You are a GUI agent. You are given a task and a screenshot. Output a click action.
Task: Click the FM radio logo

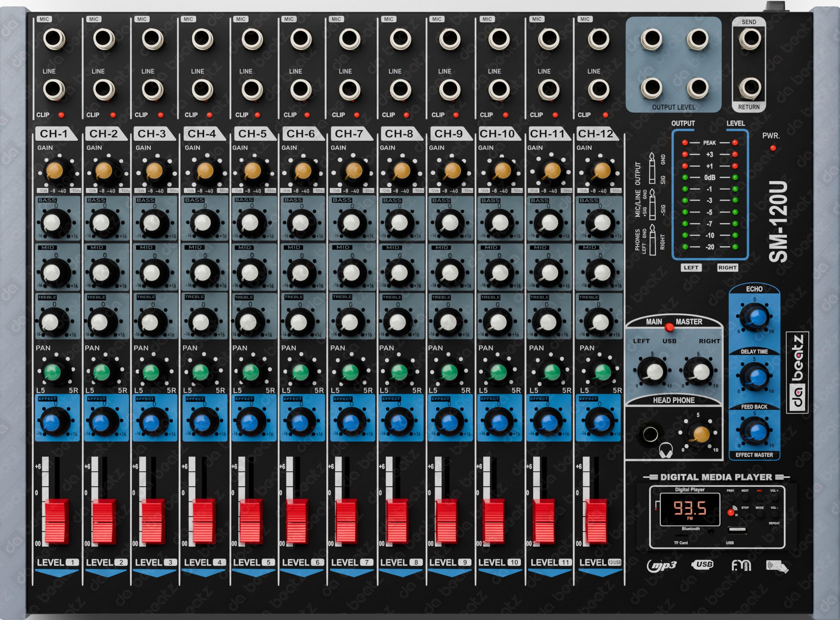coord(741,565)
